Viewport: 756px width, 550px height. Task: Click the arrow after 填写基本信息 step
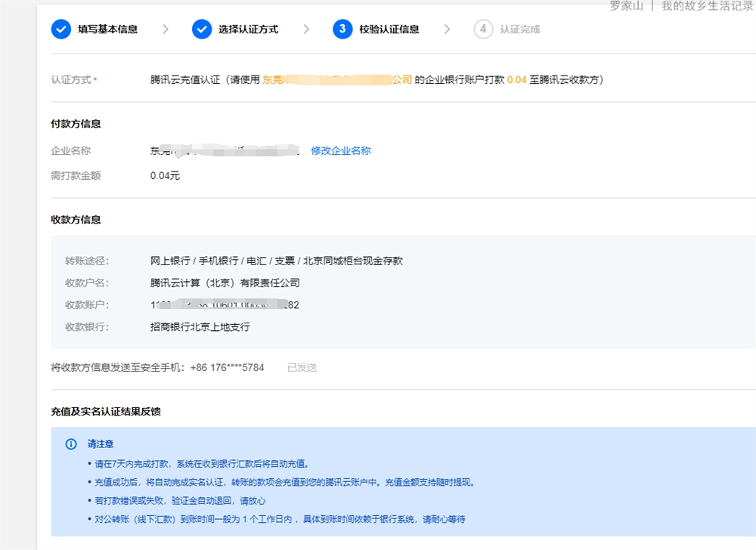[x=166, y=29]
